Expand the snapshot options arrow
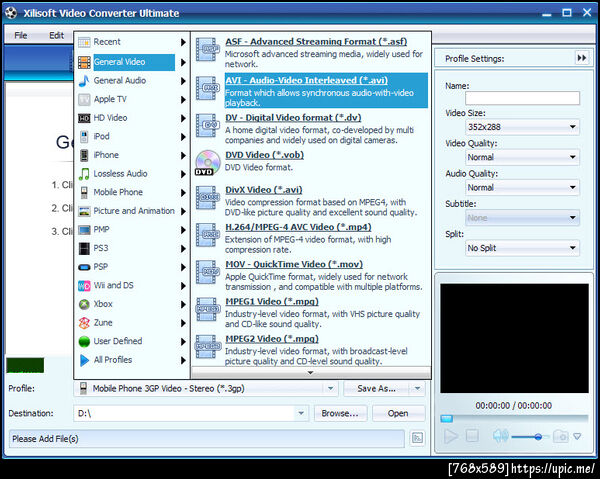Image resolution: width=600 pixels, height=479 pixels. click(x=577, y=436)
